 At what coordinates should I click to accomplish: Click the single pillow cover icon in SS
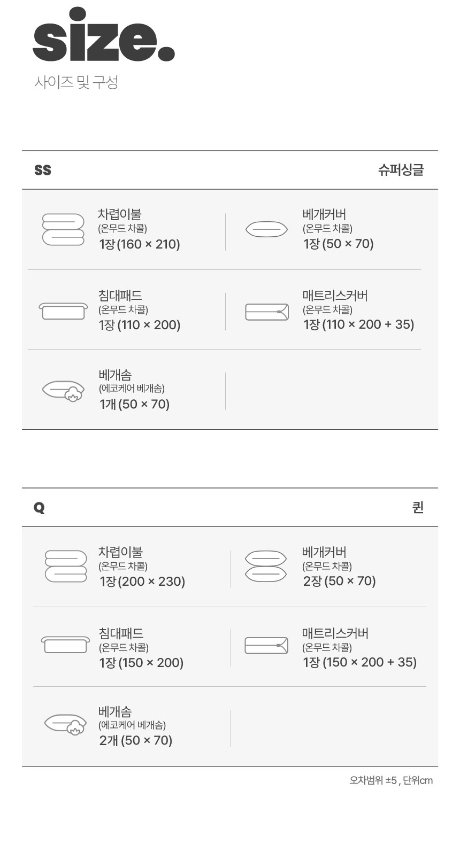266,229
